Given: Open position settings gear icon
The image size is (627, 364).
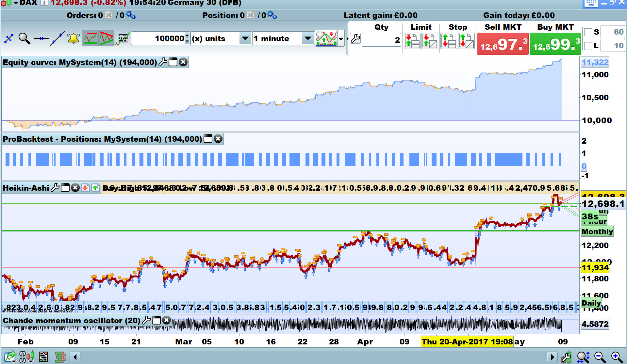Looking at the screenshot, I should [x=272, y=15].
